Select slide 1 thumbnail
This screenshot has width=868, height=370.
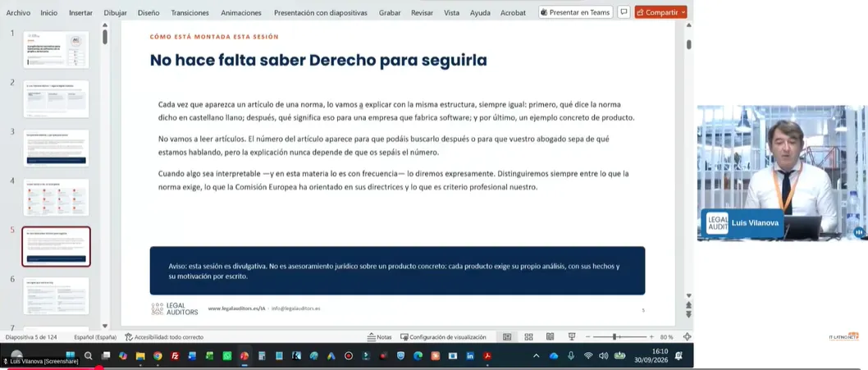tap(56, 50)
